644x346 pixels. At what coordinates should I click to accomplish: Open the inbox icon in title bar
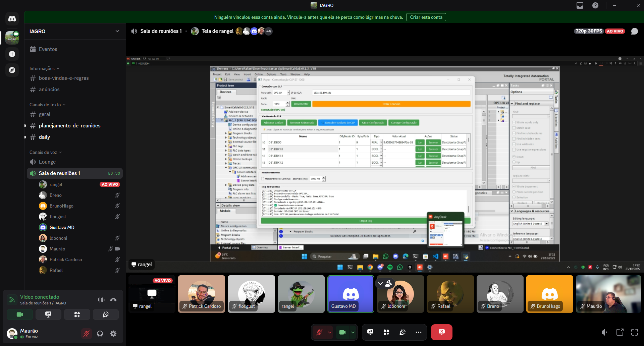(580, 5)
